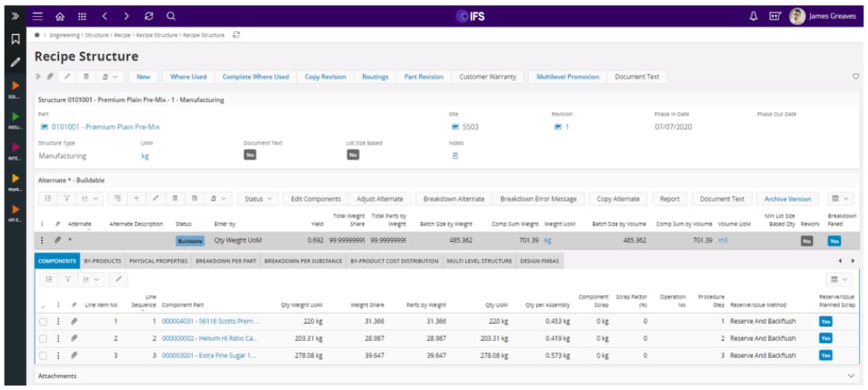Click Customer Warranty button
This screenshot has width=868, height=390.
(x=488, y=77)
